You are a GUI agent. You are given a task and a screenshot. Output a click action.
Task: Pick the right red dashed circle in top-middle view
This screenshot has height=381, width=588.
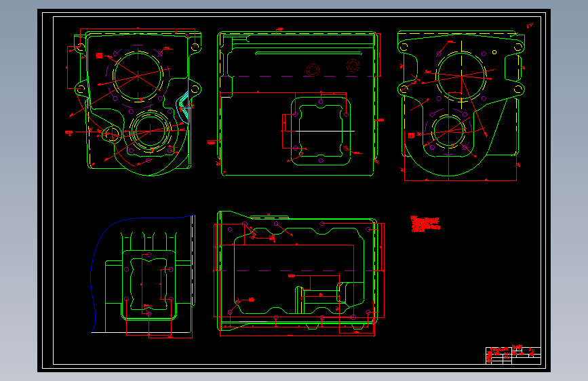coord(353,65)
